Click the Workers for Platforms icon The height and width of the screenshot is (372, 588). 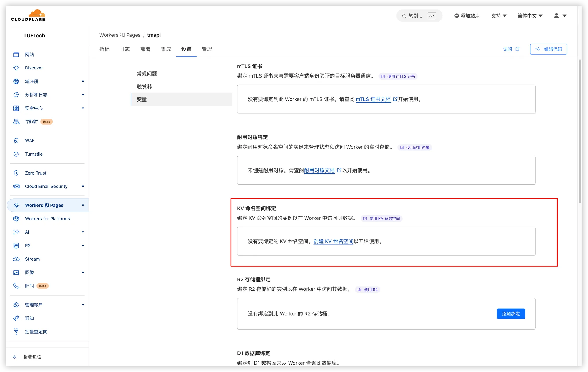pyautogui.click(x=16, y=219)
